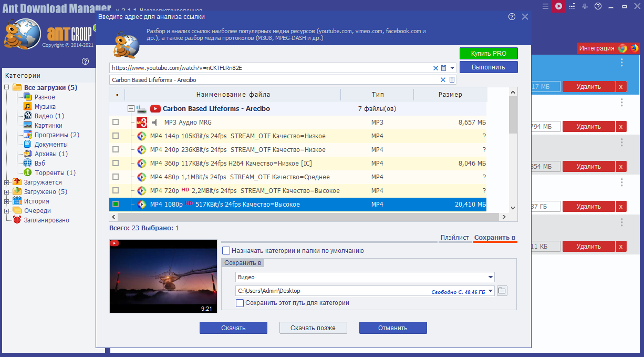This screenshot has height=357, width=644.
Task: Click Удалить on the 17 МБ download
Action: click(x=588, y=87)
